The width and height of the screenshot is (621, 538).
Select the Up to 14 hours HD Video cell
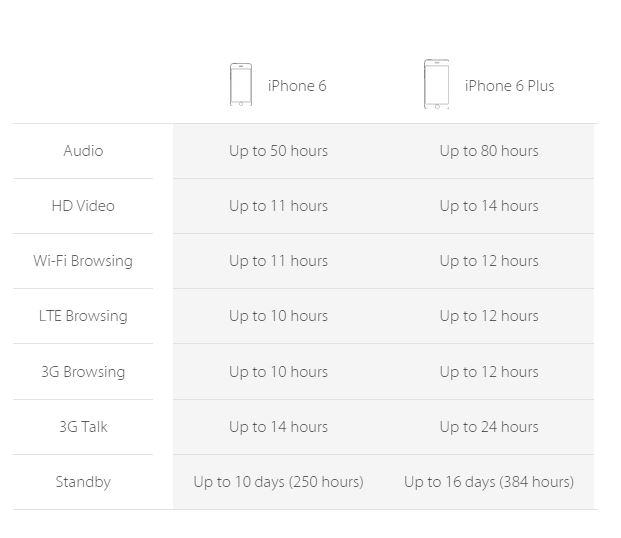489,206
